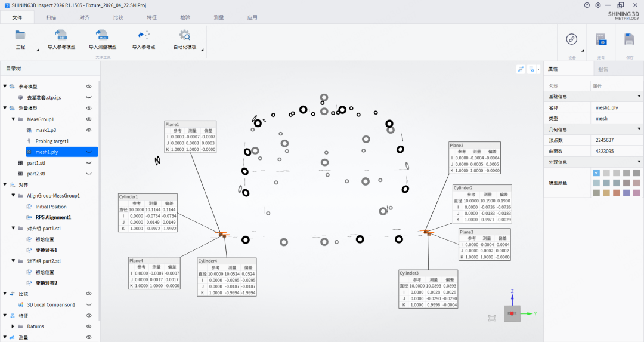Click icon beside 去基准套.stp.igs
The width and height of the screenshot is (644, 342).
coord(20,97)
